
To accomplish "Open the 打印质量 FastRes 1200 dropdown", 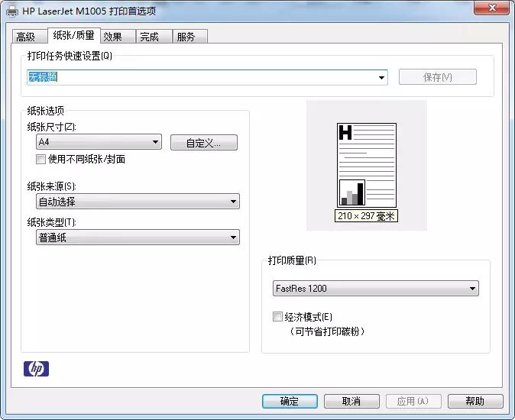I will tap(376, 289).
